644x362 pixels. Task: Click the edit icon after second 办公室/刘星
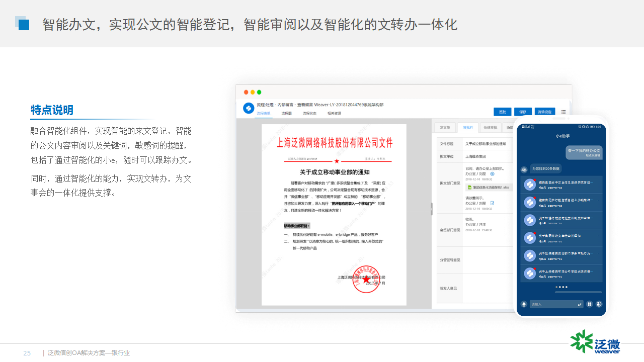coord(492,203)
